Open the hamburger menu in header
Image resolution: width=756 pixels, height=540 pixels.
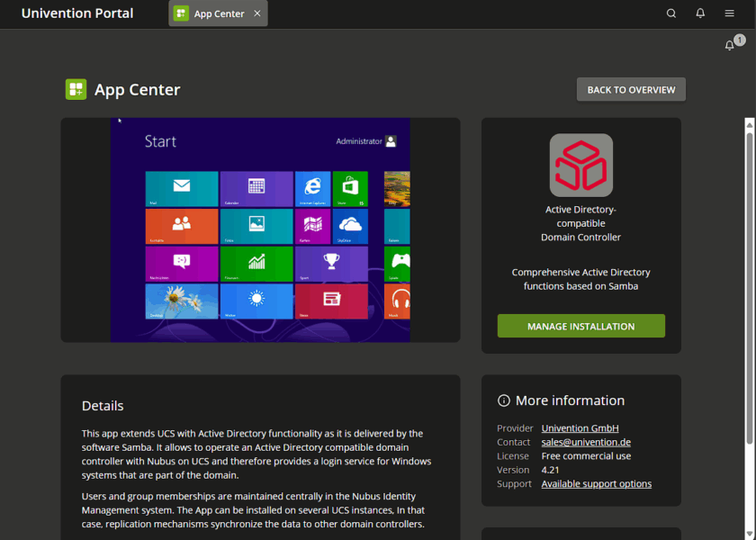pos(730,13)
